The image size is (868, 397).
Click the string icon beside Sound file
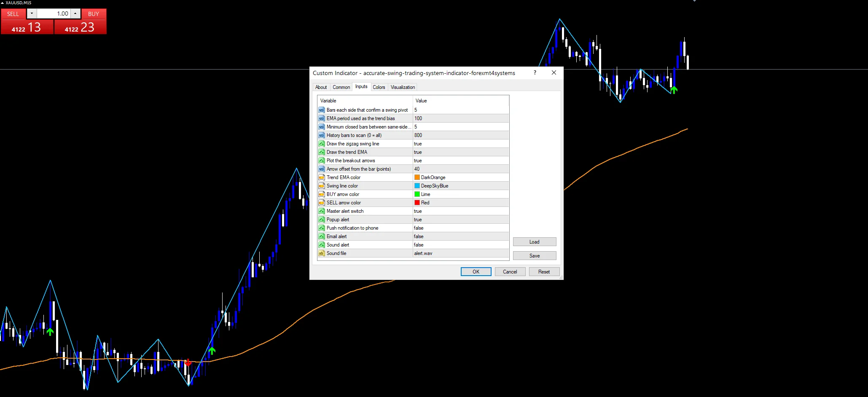click(322, 253)
